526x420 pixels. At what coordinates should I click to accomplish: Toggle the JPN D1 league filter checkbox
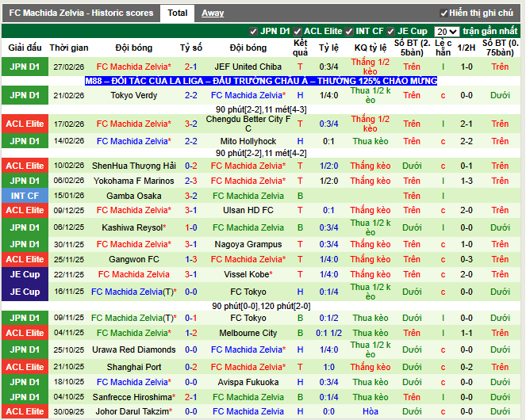pos(253,32)
